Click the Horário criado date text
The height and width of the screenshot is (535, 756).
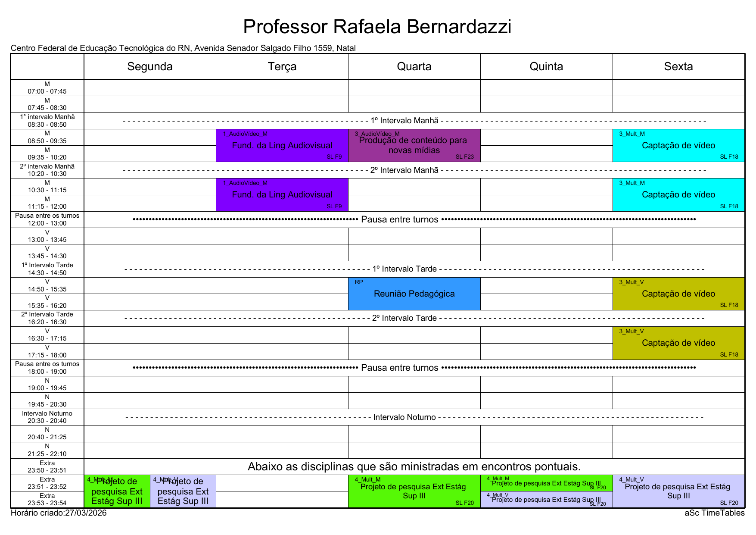(59, 513)
